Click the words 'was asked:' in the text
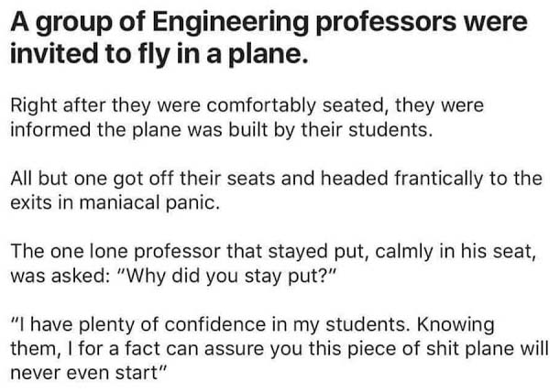Screen dimensions: 560x392 click(x=60, y=277)
